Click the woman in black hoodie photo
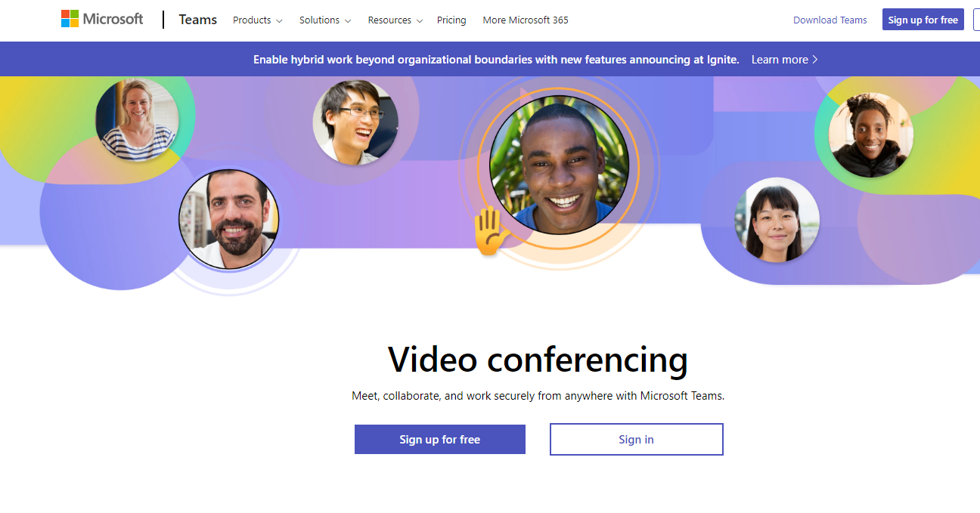 [x=871, y=135]
